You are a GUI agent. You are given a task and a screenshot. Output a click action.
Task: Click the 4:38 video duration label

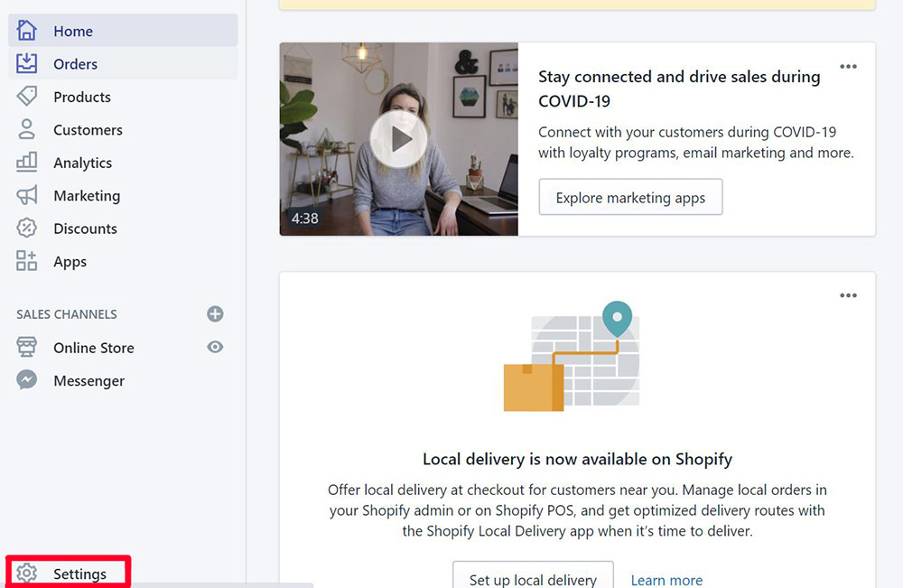pos(304,219)
